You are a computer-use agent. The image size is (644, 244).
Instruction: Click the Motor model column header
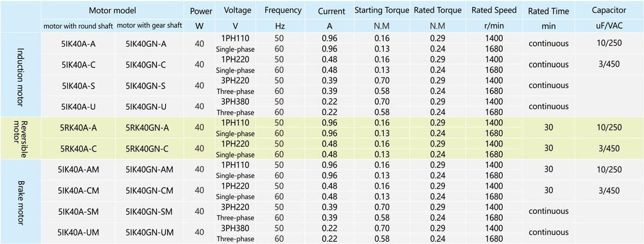112,10
